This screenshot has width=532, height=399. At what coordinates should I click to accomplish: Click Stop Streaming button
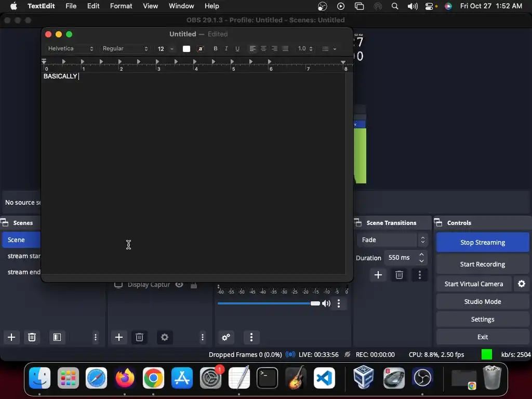pos(483,242)
